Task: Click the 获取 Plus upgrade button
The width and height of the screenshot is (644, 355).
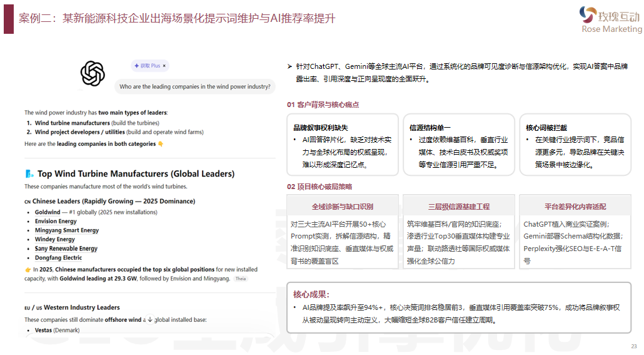Action: [x=150, y=66]
